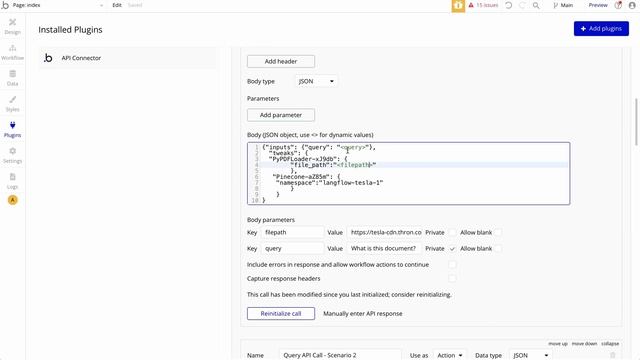Click Manually enter API response link
This screenshot has width=640, height=360.
coord(363,313)
